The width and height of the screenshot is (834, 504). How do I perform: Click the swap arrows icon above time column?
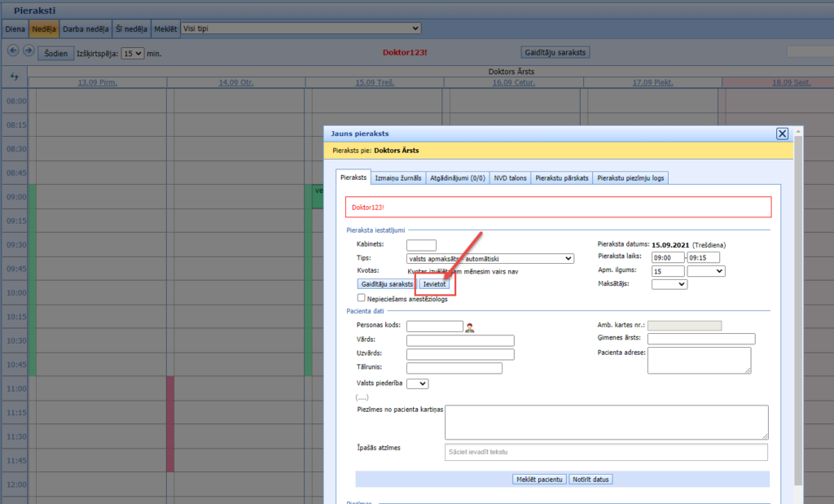pyautogui.click(x=14, y=77)
